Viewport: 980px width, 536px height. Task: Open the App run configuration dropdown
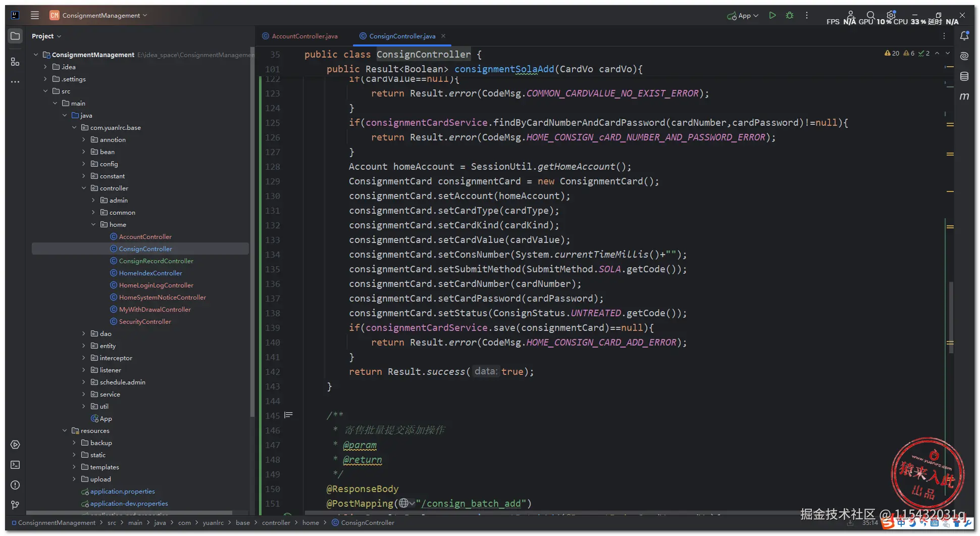(743, 15)
